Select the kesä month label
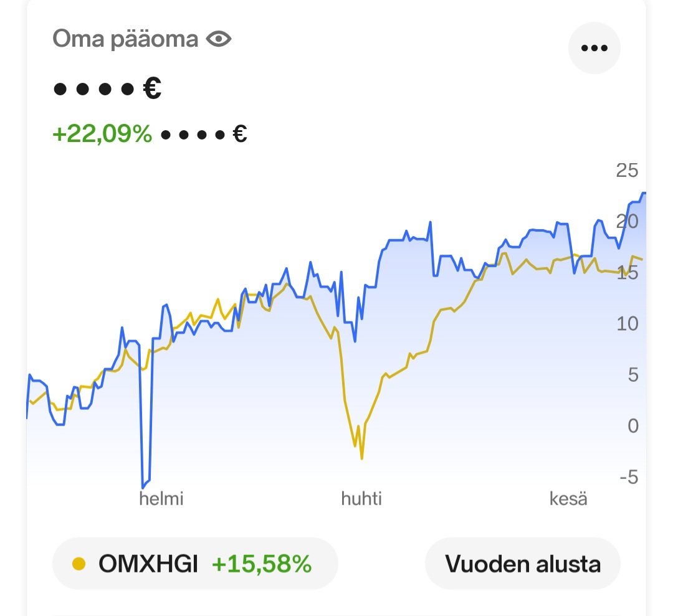673x616 pixels. pos(568,498)
